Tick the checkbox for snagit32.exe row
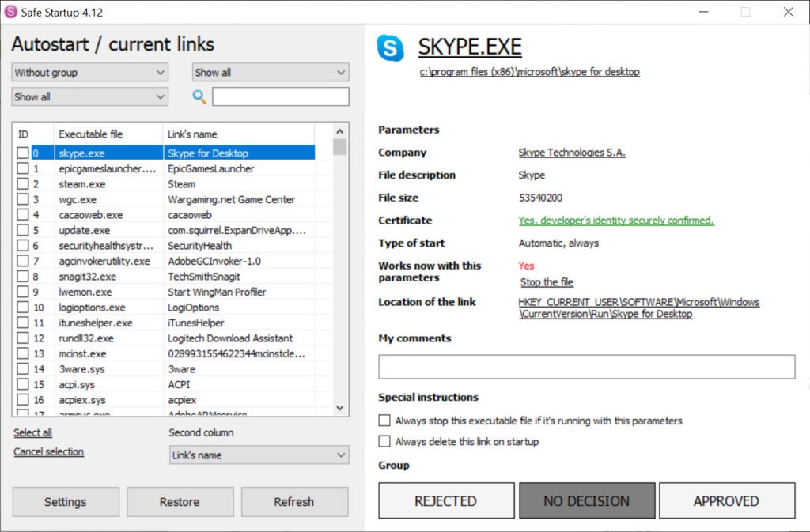 (x=23, y=276)
